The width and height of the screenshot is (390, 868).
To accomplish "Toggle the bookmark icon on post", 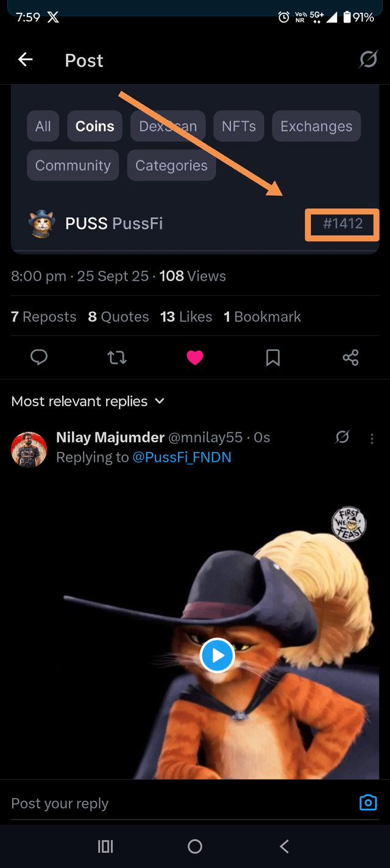I will (273, 357).
